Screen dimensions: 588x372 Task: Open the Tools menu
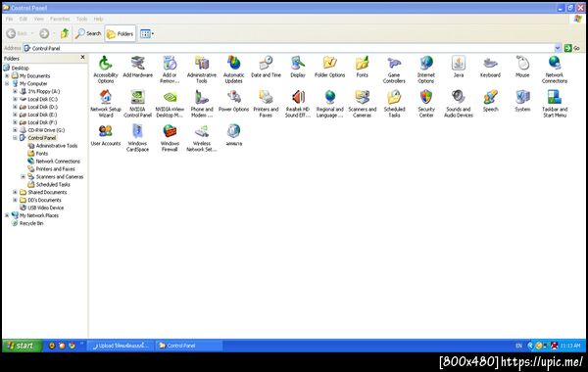[81, 19]
